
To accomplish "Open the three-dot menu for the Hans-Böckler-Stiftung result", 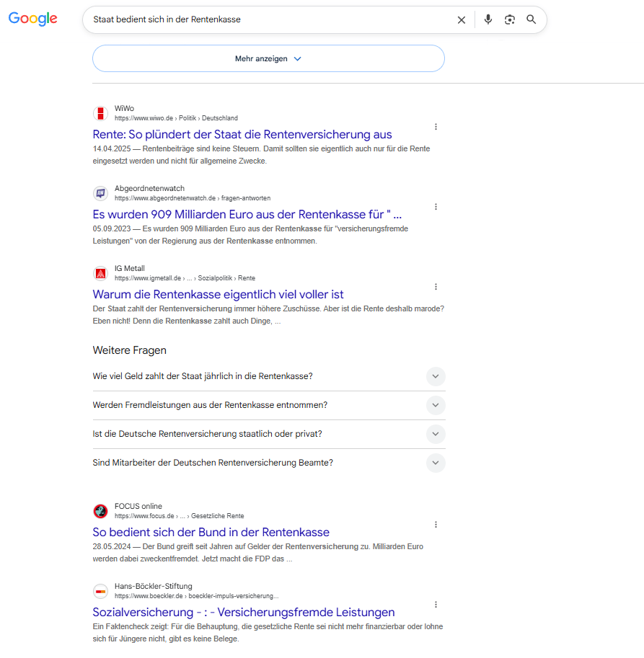I will pyautogui.click(x=436, y=605).
